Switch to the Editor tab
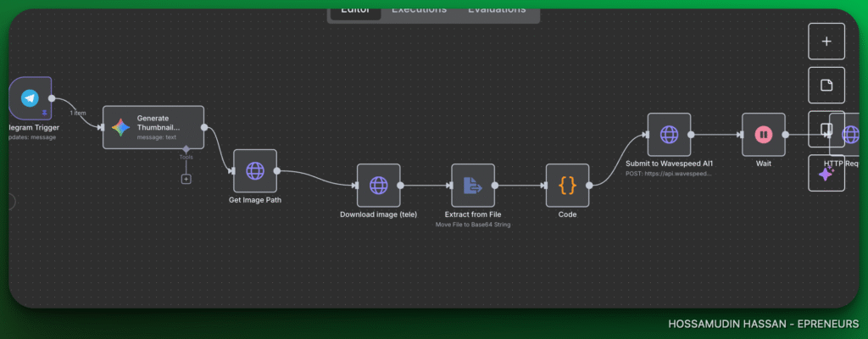This screenshot has width=868, height=339. 355,9
